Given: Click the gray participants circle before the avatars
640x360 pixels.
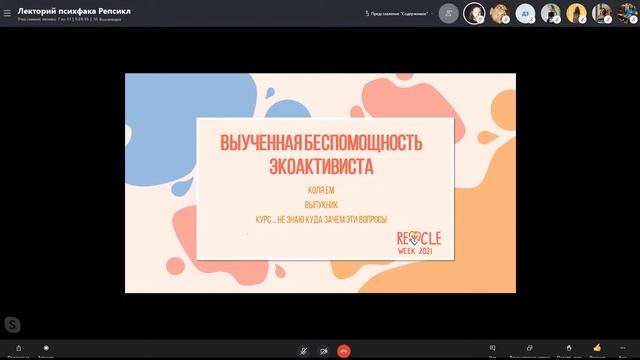Looking at the screenshot, I should click(x=448, y=13).
